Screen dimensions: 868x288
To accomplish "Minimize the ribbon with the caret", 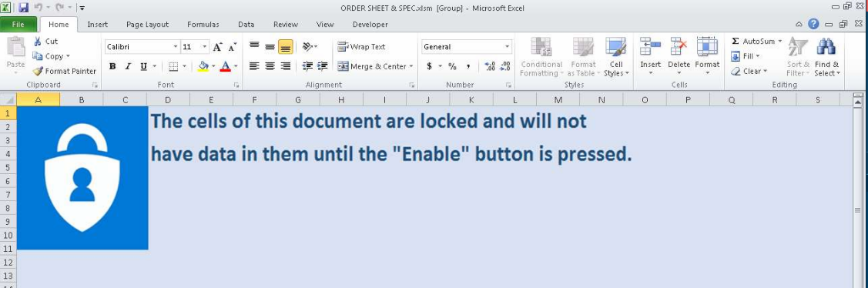I will click(799, 25).
